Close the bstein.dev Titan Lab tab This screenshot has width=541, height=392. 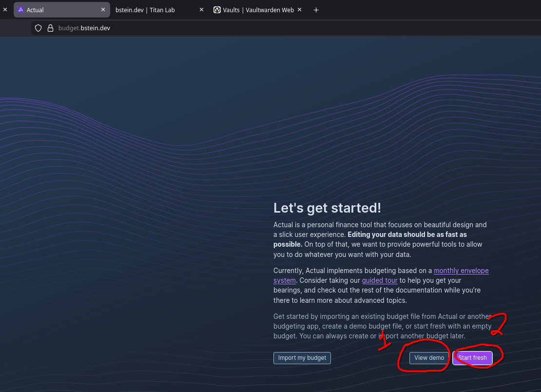[x=201, y=10]
